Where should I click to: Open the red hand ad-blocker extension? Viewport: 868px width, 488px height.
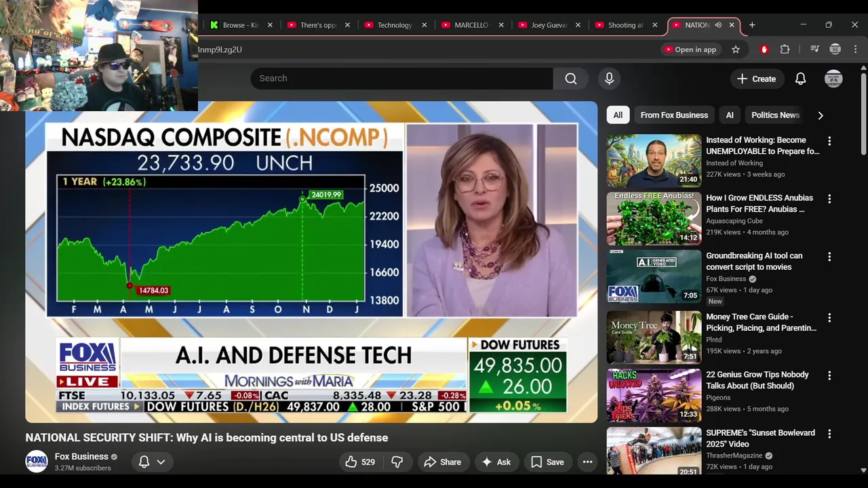click(x=764, y=49)
